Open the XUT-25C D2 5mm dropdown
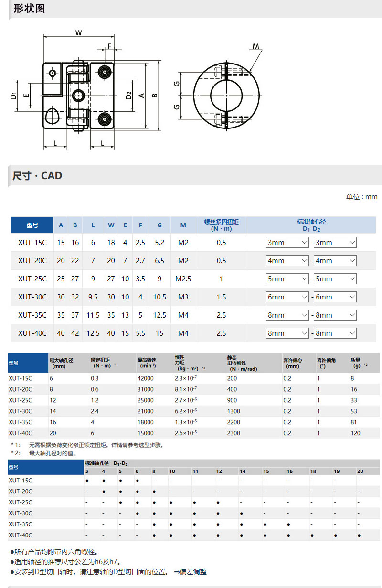 coord(335,279)
